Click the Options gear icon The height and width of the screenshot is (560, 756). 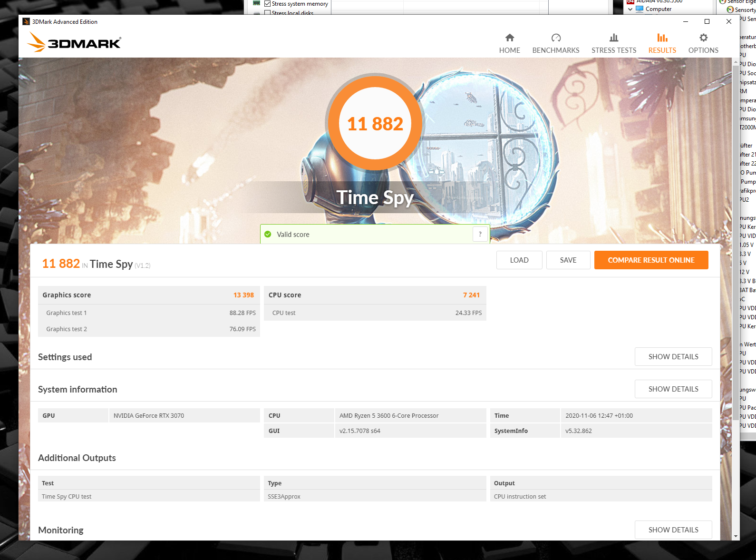[703, 38]
